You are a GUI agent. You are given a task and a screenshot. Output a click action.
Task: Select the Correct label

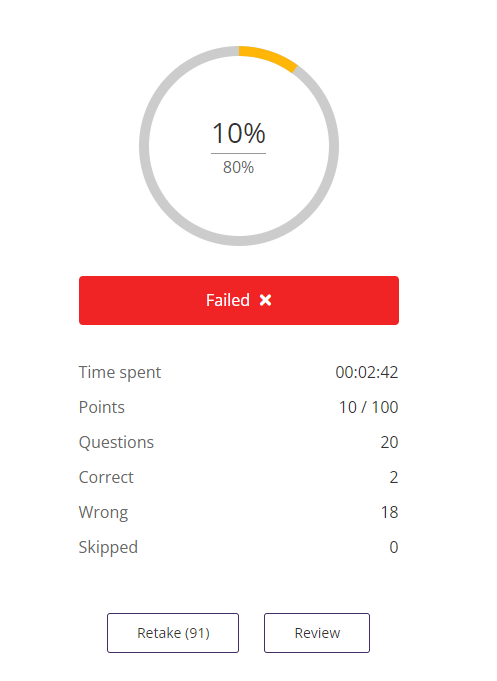[106, 477]
